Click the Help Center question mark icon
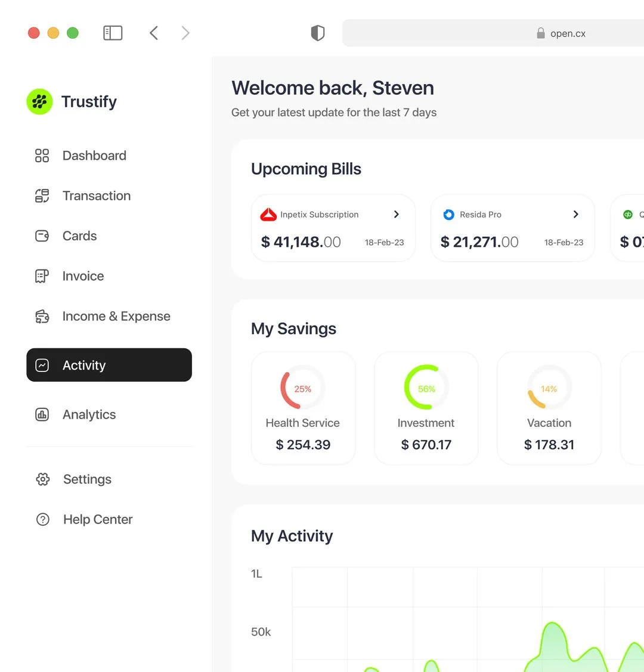This screenshot has height=672, width=644. click(43, 519)
